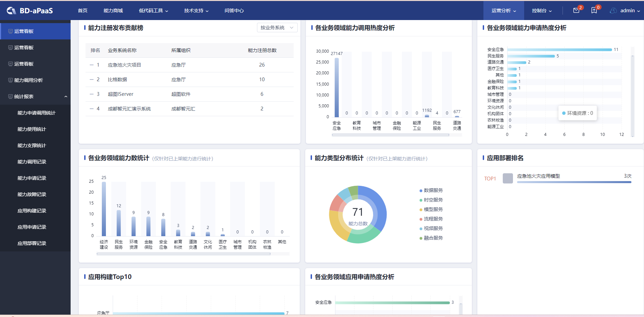
Task: Click the BD-aPaaS logo icon
Action: pyautogui.click(x=11, y=11)
